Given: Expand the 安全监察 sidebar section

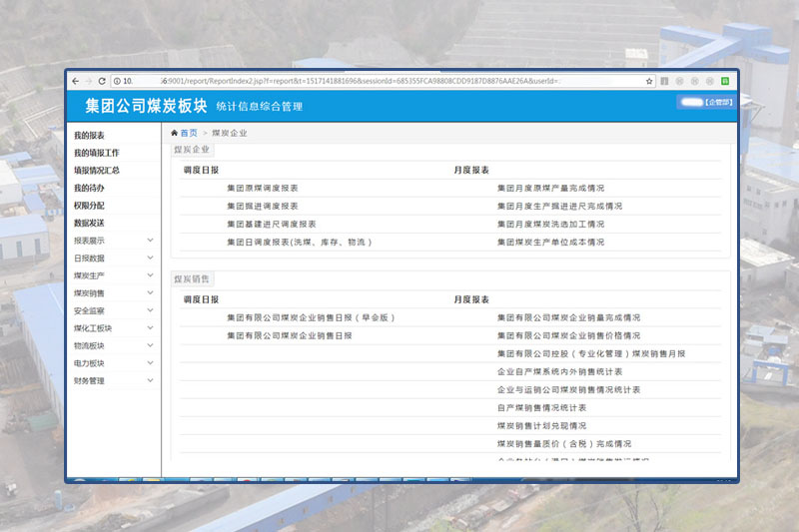Looking at the screenshot, I should coord(150,310).
